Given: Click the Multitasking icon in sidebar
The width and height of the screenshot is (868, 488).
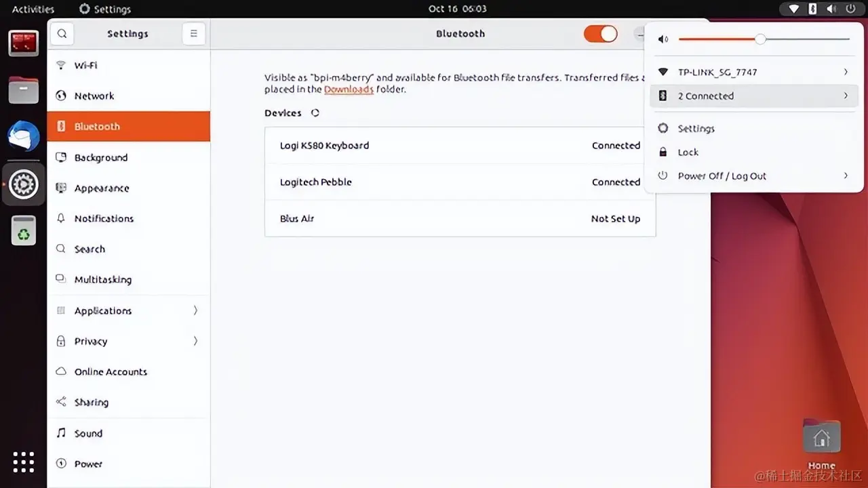Looking at the screenshot, I should point(61,279).
